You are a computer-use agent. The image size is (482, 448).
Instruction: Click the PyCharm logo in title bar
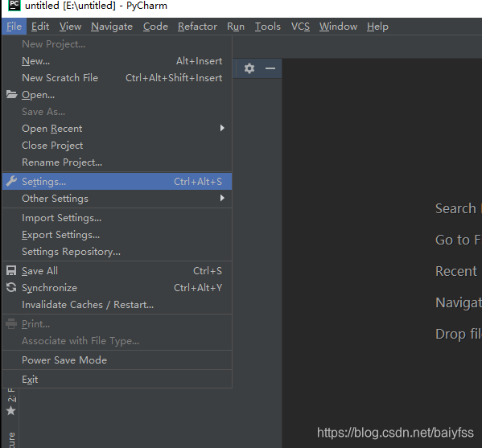pyautogui.click(x=14, y=5)
